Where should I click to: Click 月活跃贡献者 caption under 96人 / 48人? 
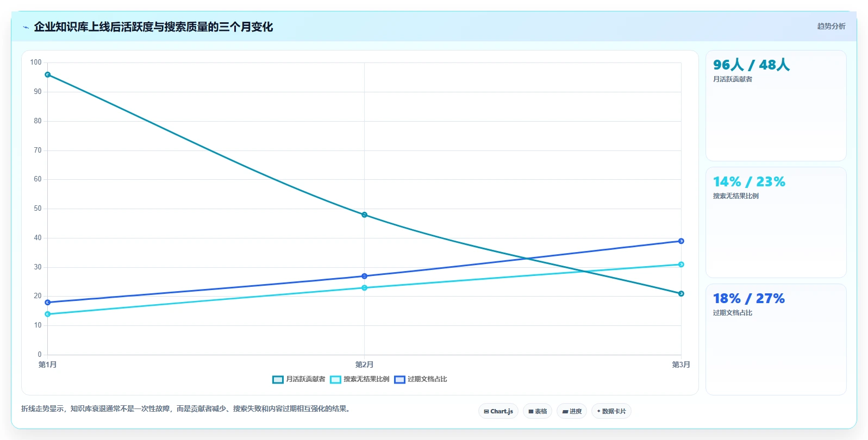[x=733, y=79]
